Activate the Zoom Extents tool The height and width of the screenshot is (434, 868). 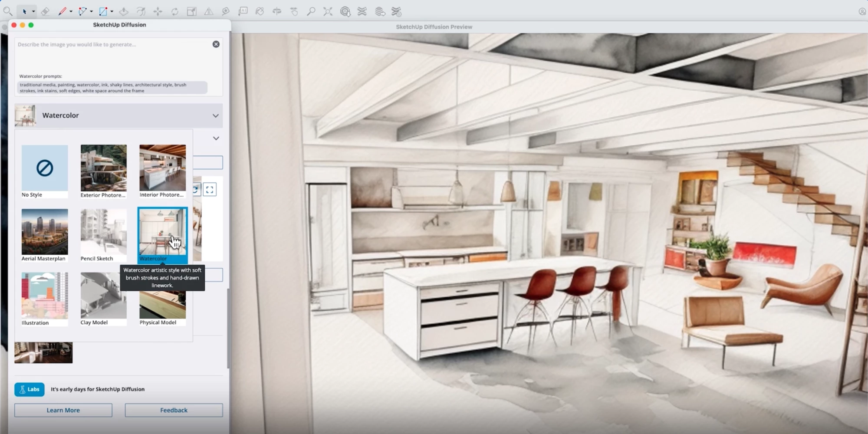point(328,12)
